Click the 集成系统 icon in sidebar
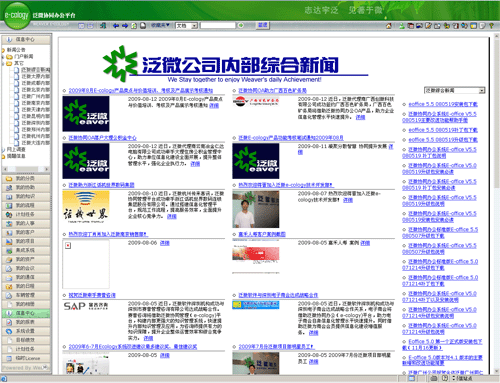Viewport: 500px width, 383px height. [9, 250]
